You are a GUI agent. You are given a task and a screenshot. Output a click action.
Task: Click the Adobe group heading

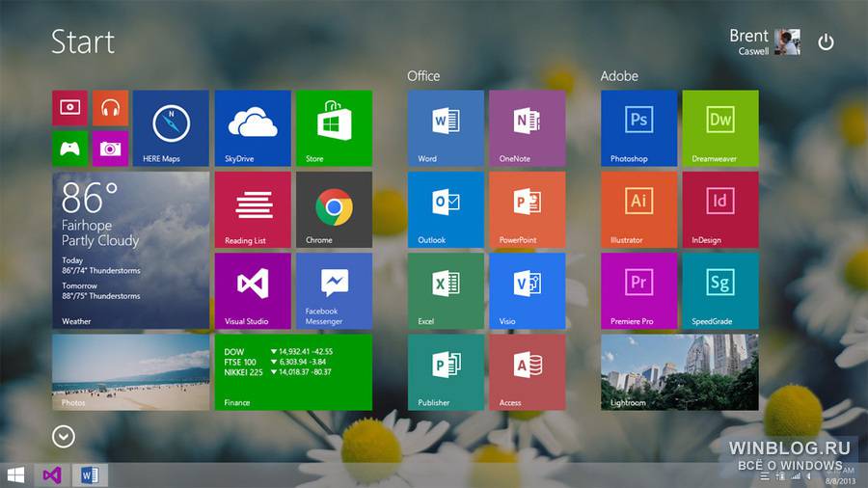coord(619,76)
